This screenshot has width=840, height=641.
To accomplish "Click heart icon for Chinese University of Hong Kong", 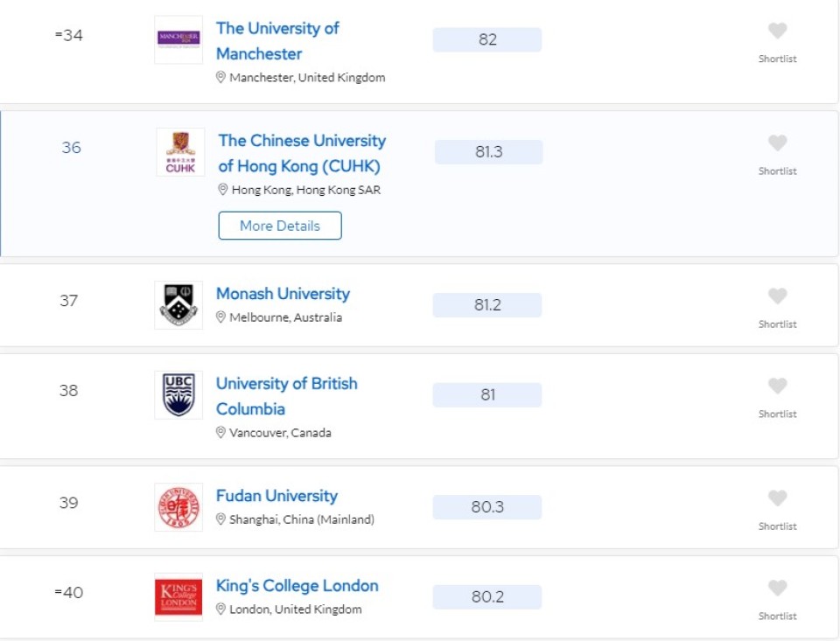I will tap(777, 143).
